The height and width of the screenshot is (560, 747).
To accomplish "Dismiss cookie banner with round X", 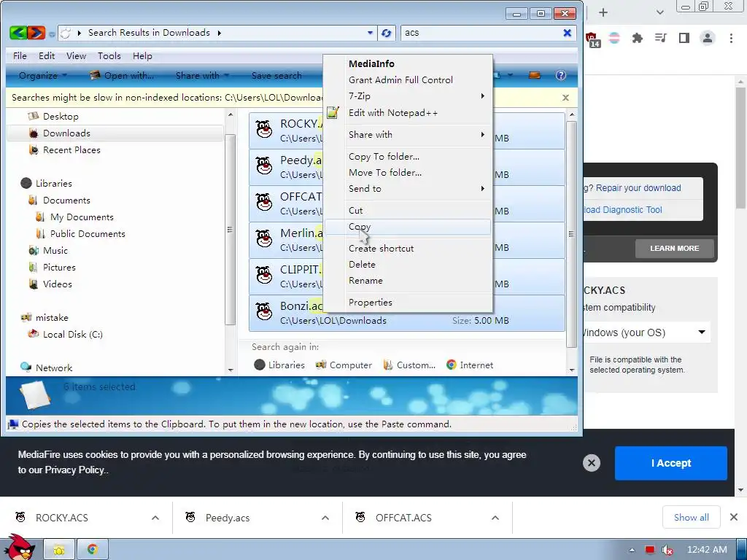I will click(591, 463).
